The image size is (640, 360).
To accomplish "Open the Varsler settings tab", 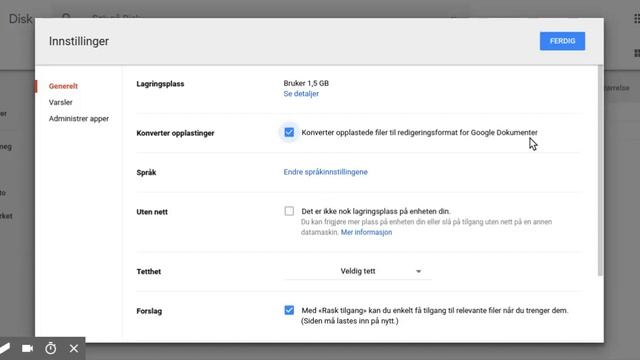I will (x=60, y=102).
